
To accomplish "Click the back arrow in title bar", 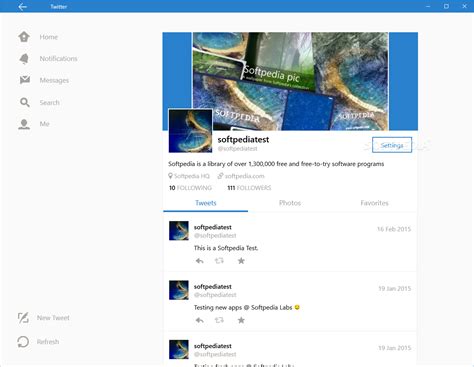I will click(22, 6).
